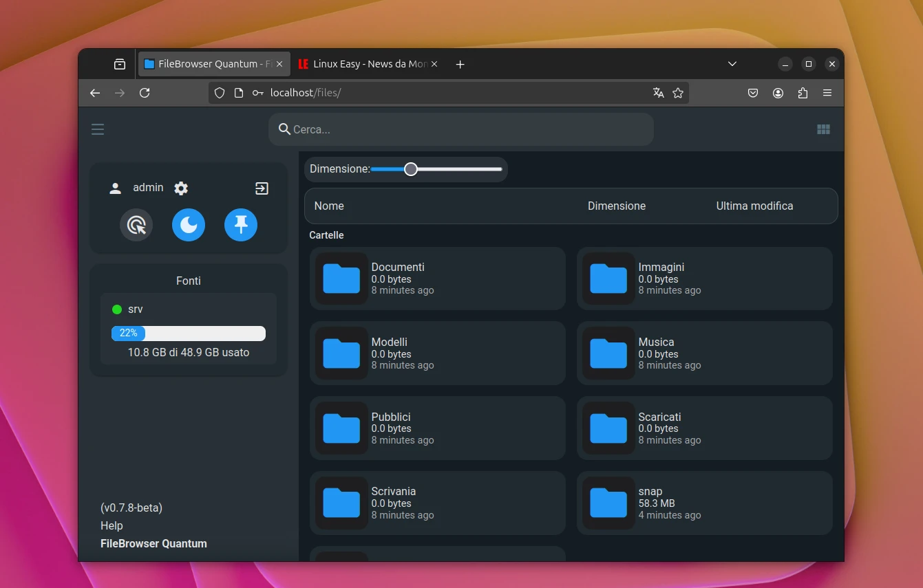Screen dimensions: 923x588
Task: Toggle single-click mode with the cursor icon
Action: coord(136,225)
